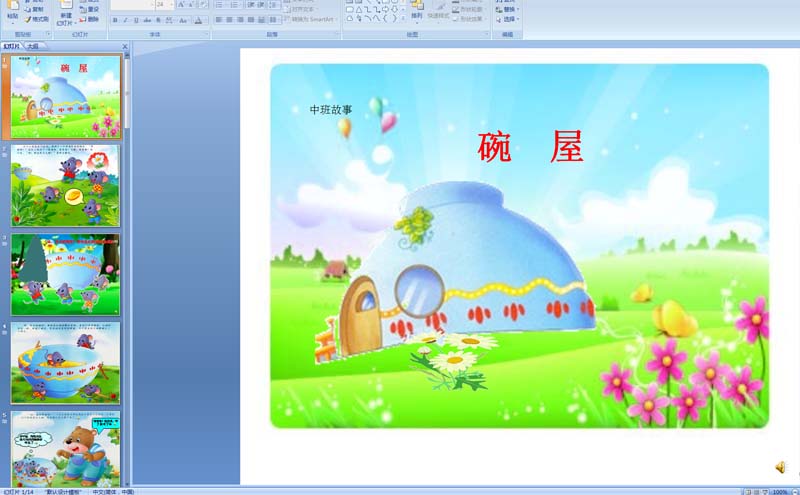Toggle Strikethrough formatting

147,20
